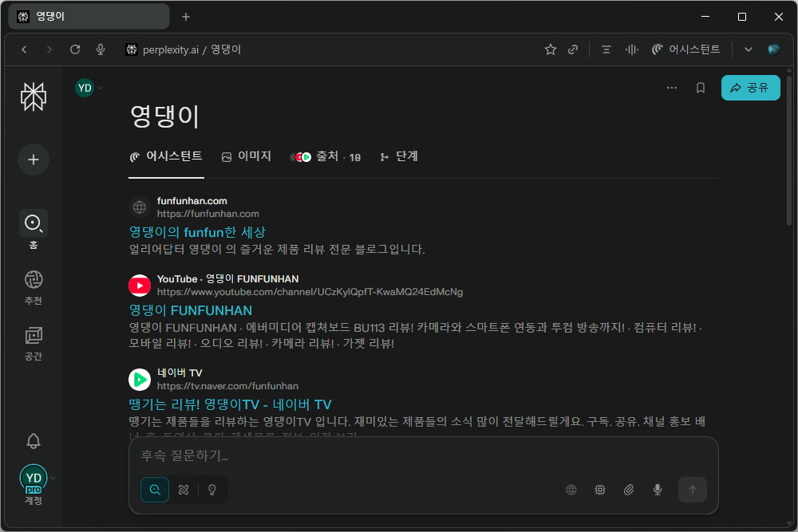This screenshot has height=532, width=798.
Task: Focus the 후속 질문하기 input field
Action: coord(422,455)
